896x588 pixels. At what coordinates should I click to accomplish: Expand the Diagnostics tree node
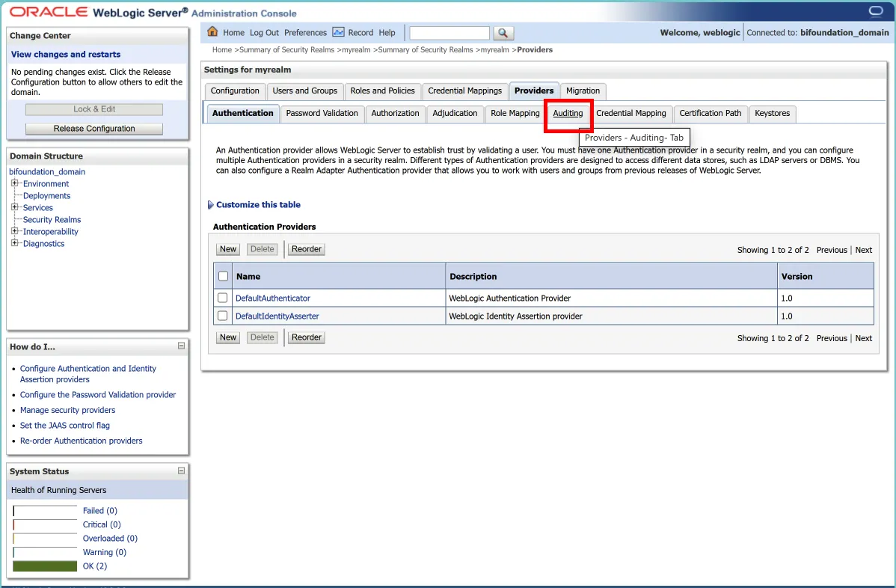pos(14,243)
